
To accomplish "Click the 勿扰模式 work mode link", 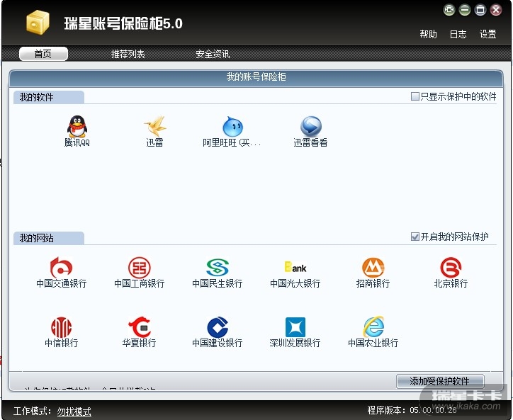I will click(x=74, y=412).
